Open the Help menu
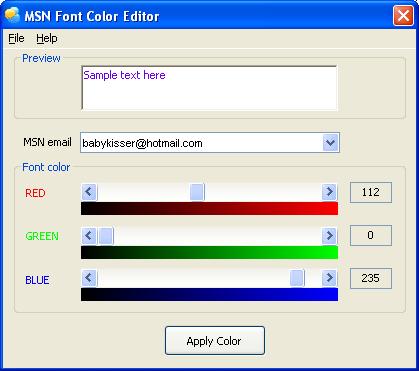 pyautogui.click(x=47, y=39)
